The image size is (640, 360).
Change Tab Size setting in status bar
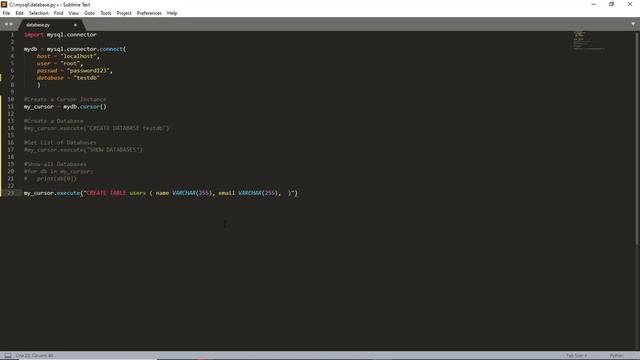(576, 356)
